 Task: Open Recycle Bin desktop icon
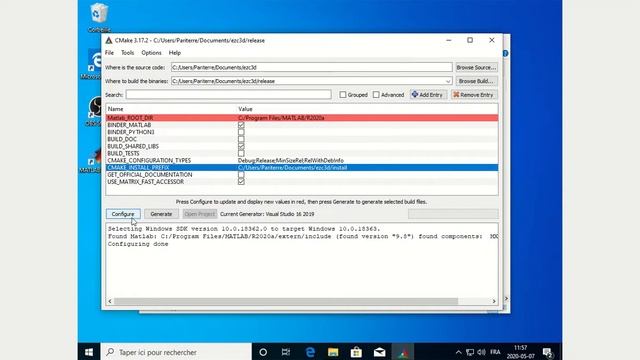[99, 17]
